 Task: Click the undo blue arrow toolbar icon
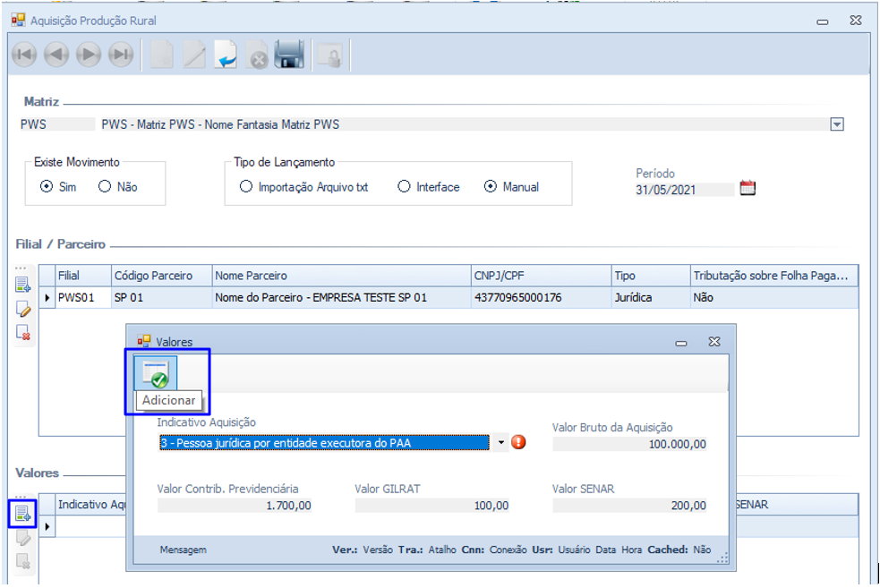point(226,55)
